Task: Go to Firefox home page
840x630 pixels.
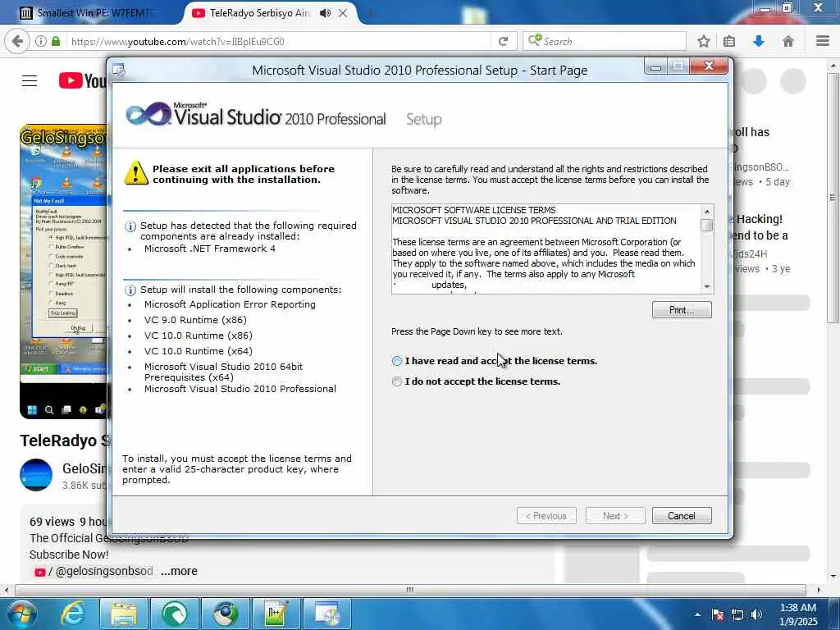Action: coord(788,41)
